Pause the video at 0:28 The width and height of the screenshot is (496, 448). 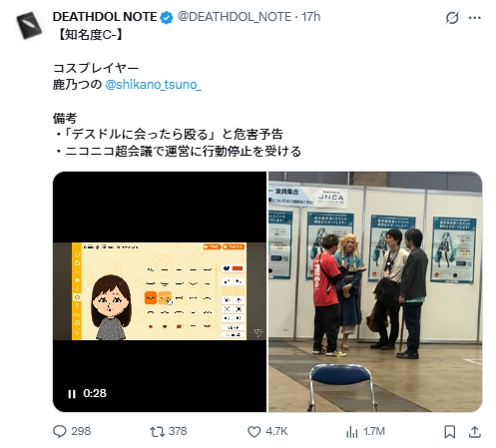tap(72, 394)
